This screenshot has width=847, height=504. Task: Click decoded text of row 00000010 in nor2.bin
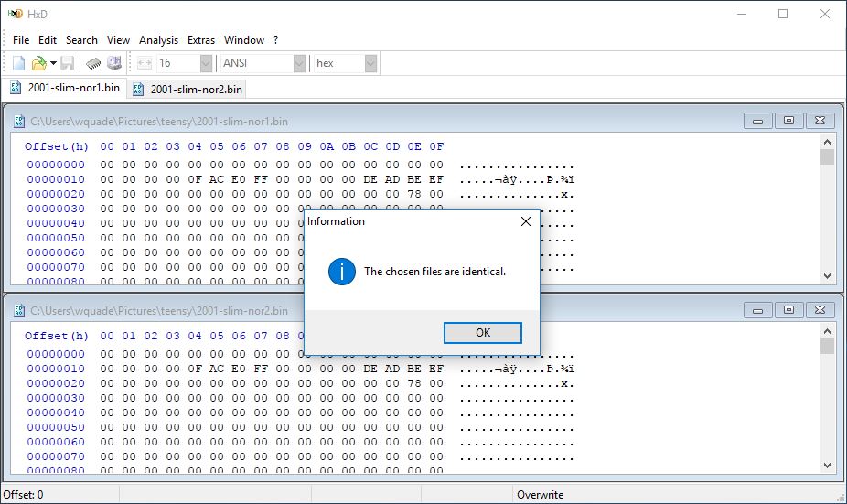(517, 369)
